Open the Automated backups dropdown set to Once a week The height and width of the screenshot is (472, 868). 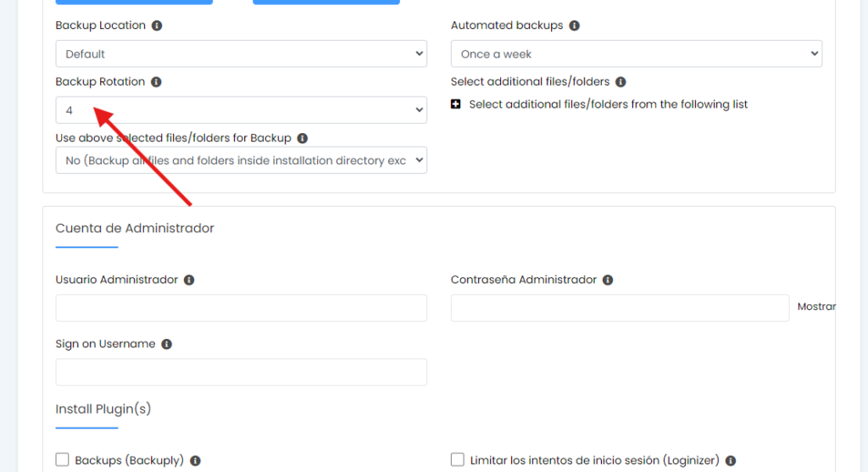point(636,54)
